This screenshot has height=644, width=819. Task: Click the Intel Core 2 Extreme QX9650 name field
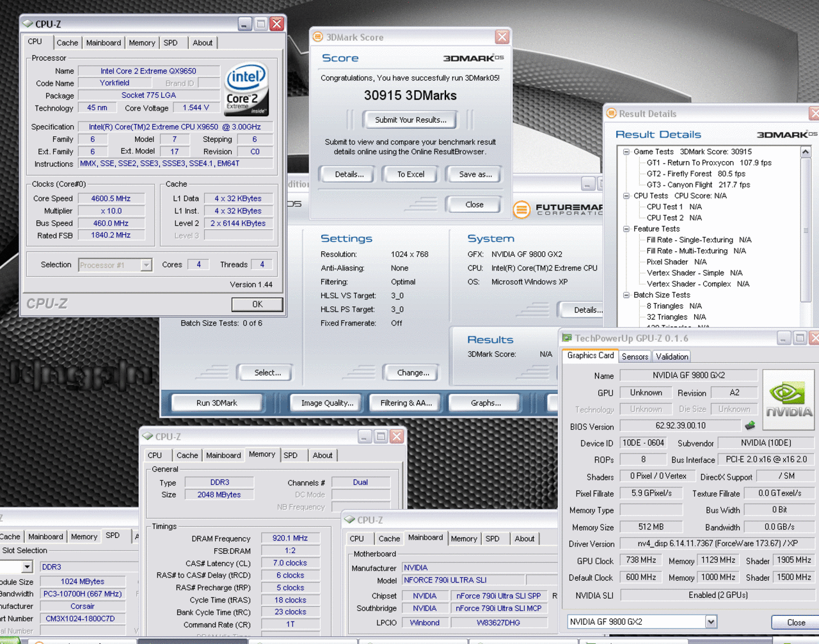tap(148, 71)
